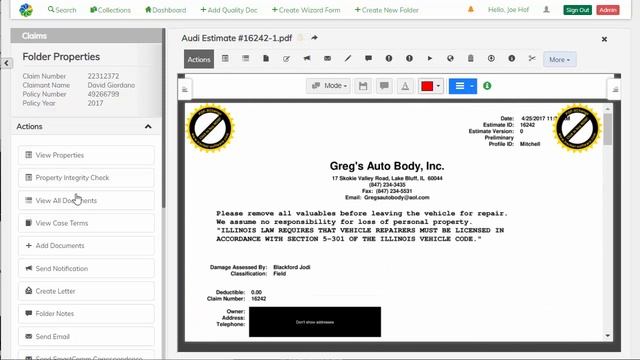
Task: Click the red color swatch in the viewer toolbar
Action: (427, 86)
